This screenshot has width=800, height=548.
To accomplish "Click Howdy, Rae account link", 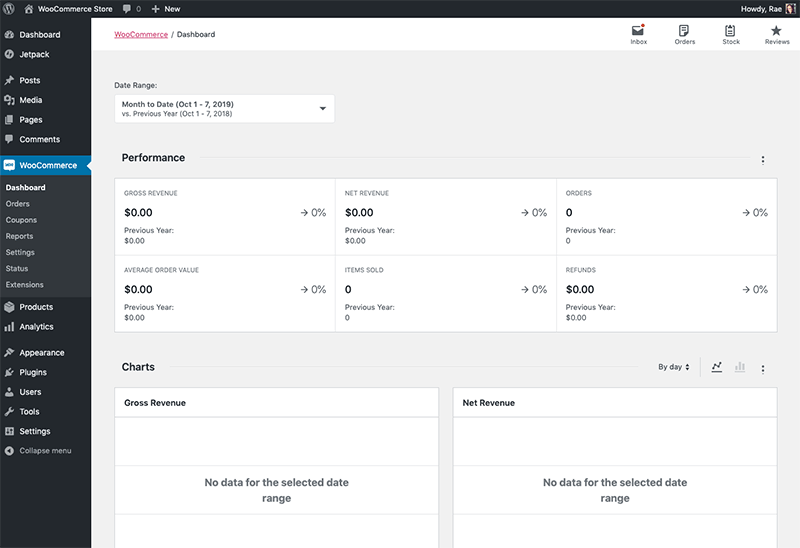I will click(x=761, y=9).
